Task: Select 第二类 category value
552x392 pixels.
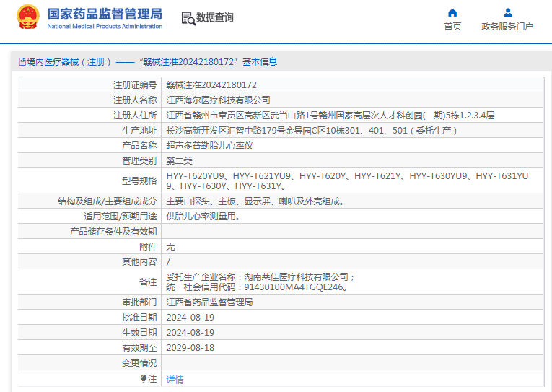Action: (x=179, y=161)
